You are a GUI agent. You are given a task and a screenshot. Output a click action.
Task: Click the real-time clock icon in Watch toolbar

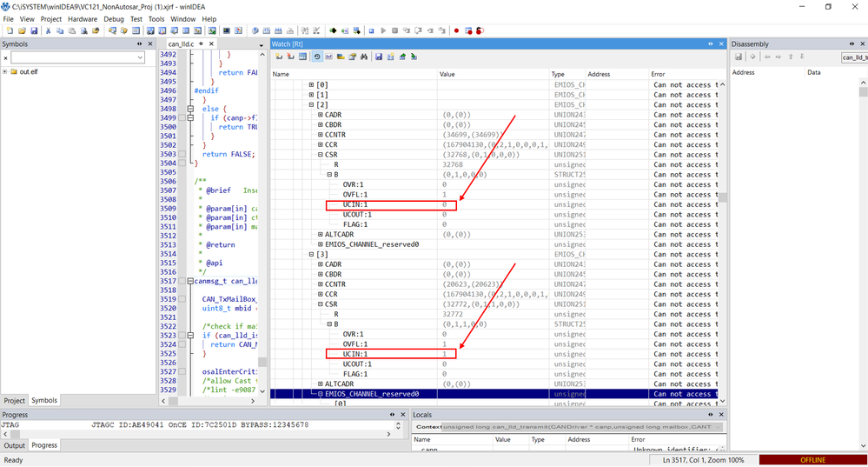[316, 57]
